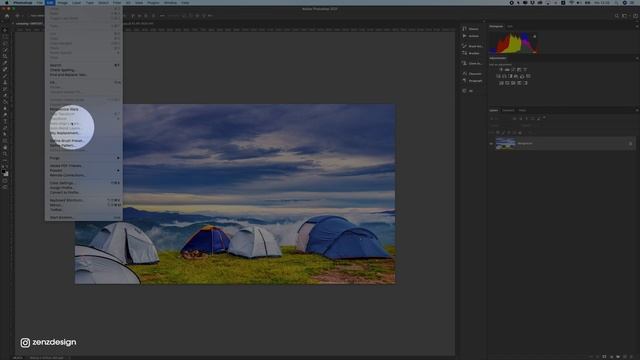The height and width of the screenshot is (360, 640).
Task: Choose Define Brush Preset menu item
Action: click(84, 140)
